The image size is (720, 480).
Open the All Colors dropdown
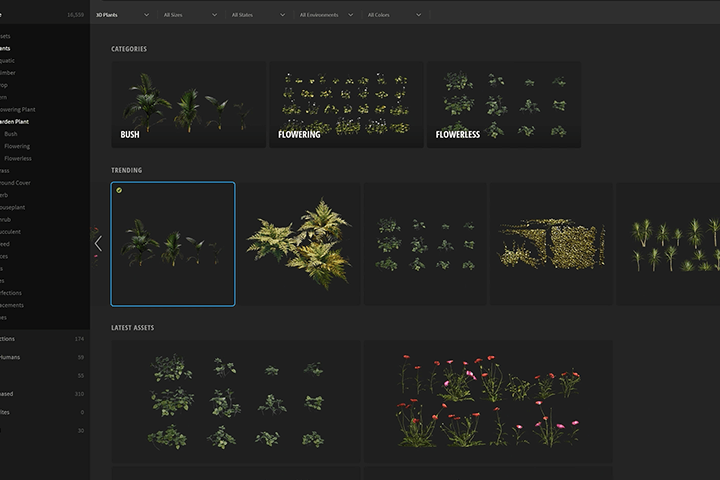click(394, 15)
